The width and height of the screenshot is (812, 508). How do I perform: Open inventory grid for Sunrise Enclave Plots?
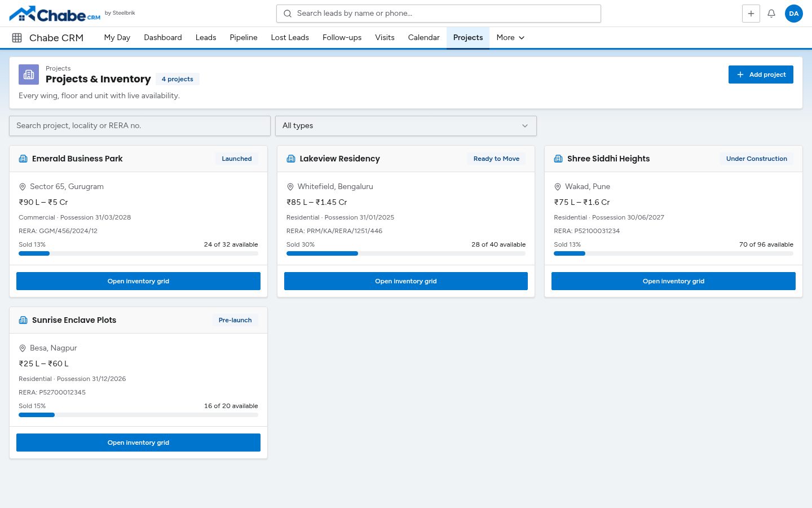138,443
